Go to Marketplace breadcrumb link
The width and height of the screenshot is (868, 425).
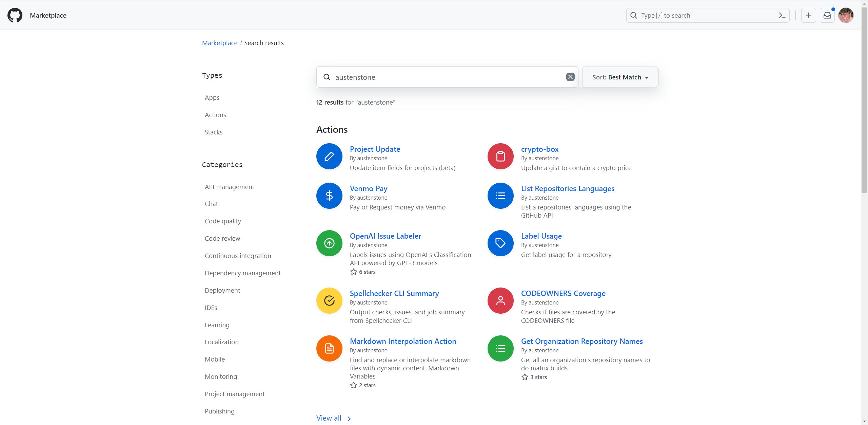220,43
